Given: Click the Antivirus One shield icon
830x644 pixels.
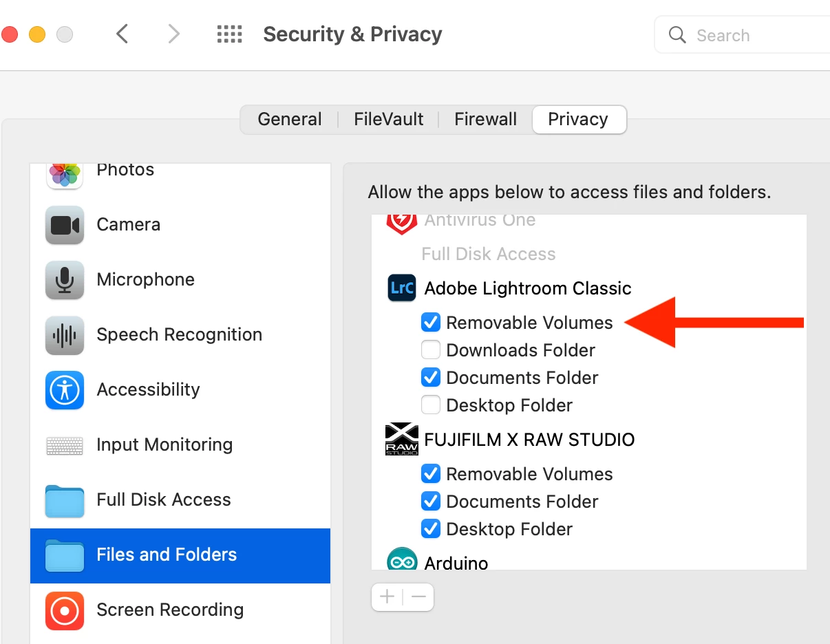Looking at the screenshot, I should [x=401, y=223].
